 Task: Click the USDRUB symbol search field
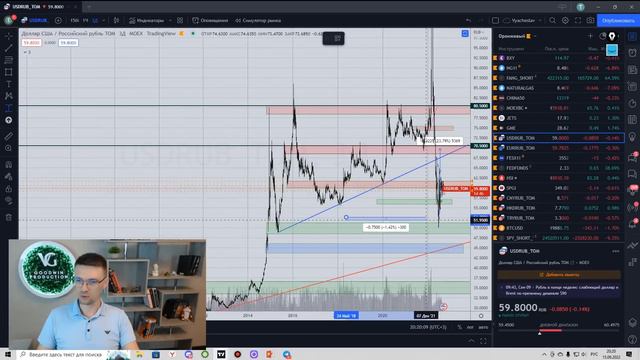pyautogui.click(x=35, y=20)
